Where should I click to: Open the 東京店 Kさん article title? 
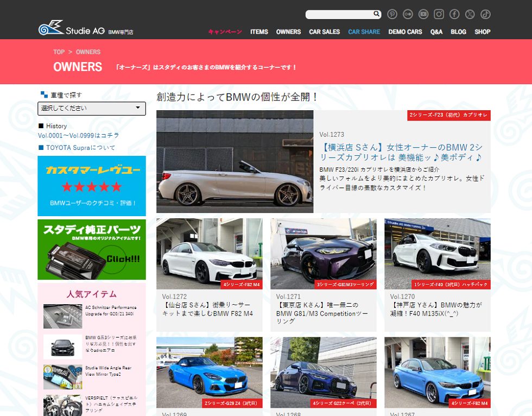(322, 313)
